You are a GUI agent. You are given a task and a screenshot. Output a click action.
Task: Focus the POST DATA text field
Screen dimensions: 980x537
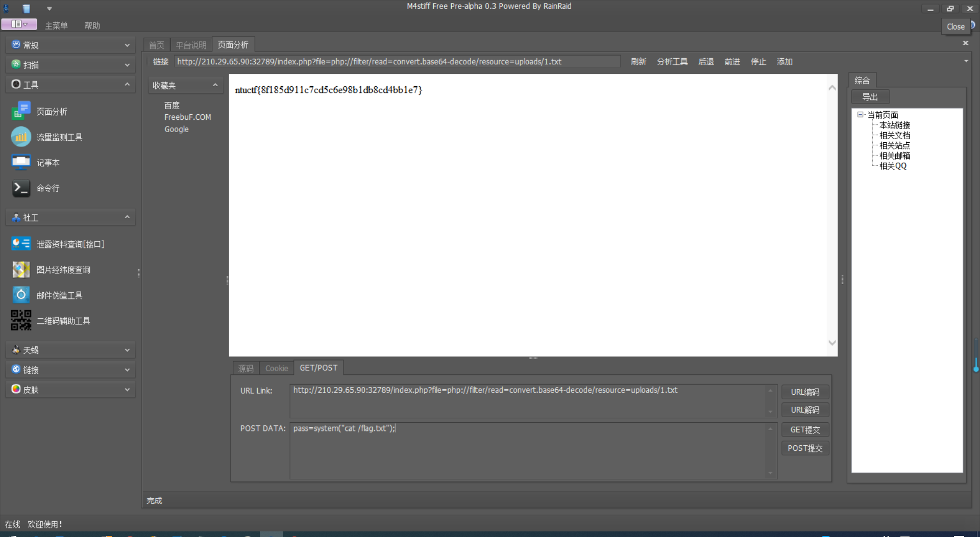point(533,451)
